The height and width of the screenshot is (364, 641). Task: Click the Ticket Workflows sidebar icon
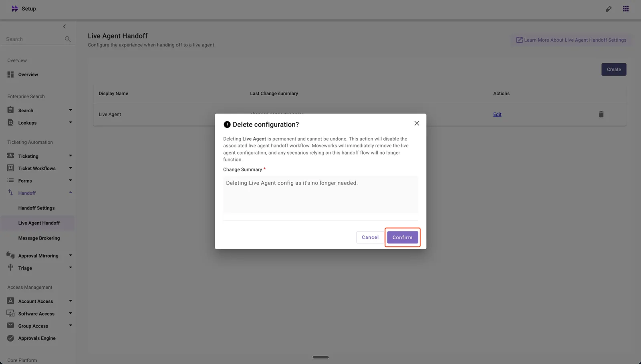click(x=10, y=168)
